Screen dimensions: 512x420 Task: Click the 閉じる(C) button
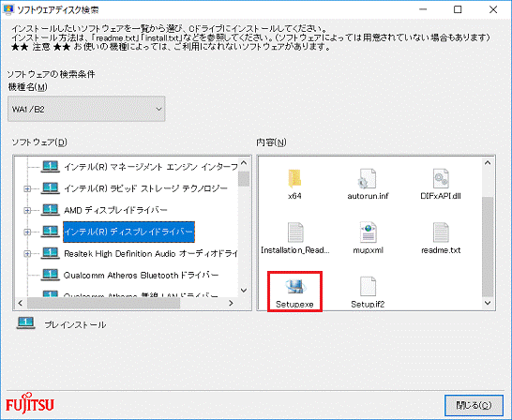(474, 405)
